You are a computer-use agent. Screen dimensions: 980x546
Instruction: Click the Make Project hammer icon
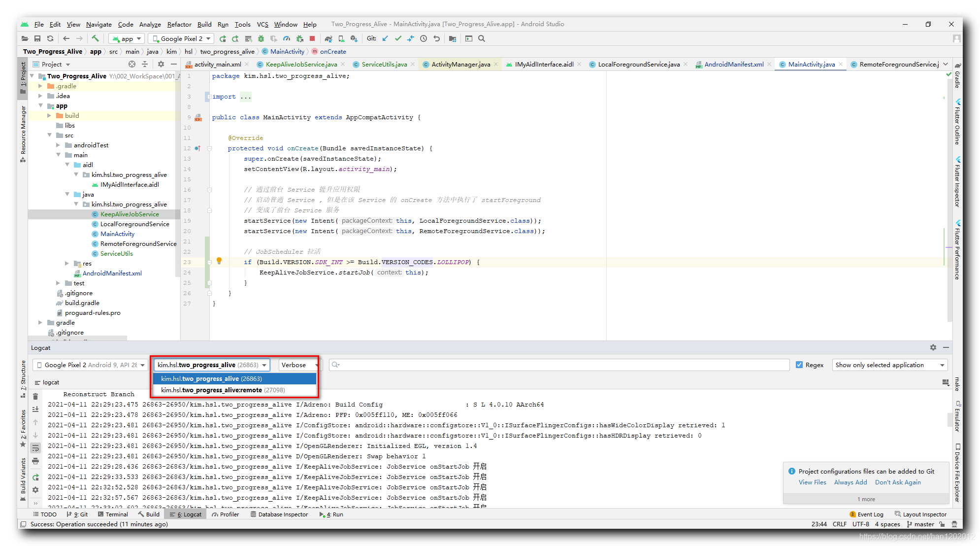[96, 38]
